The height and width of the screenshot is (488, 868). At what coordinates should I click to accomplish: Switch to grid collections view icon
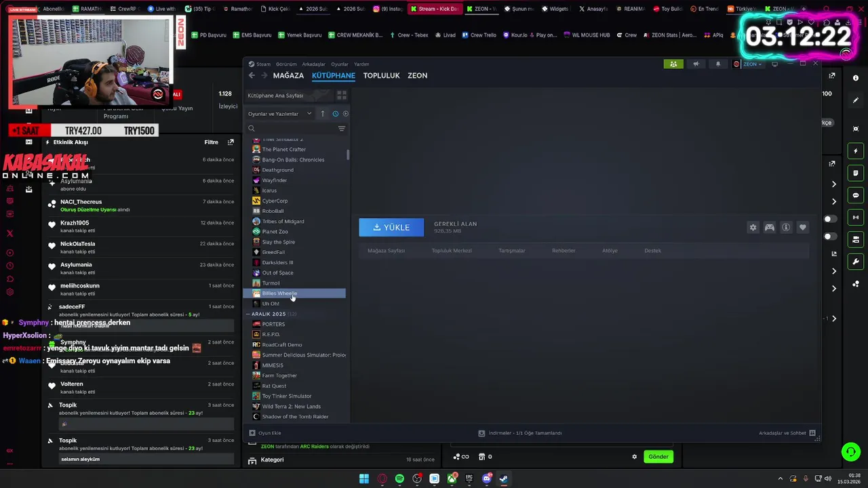point(342,96)
